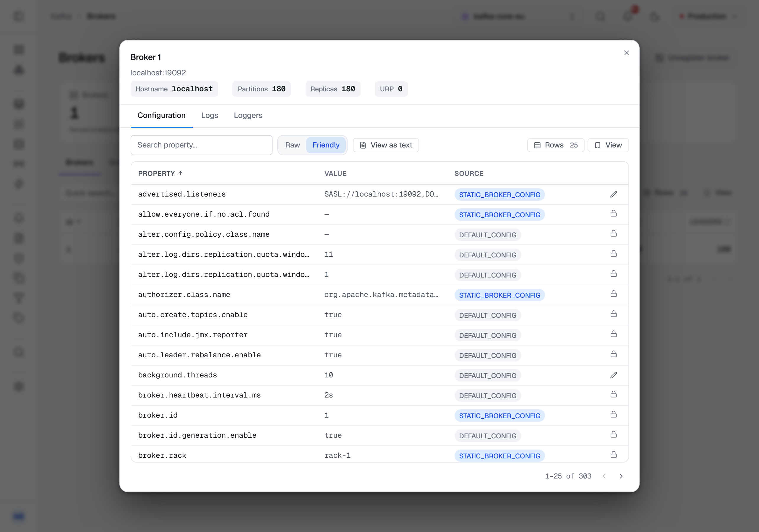Image resolution: width=759 pixels, height=532 pixels.
Task: Click the 1-25 of 303 pagination text
Action: click(568, 476)
